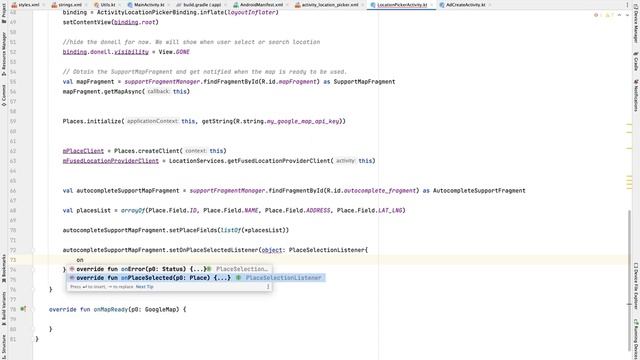The height and width of the screenshot is (360, 640).
Task: Click the override gutter icon beside onMapReady
Action: click(23, 309)
